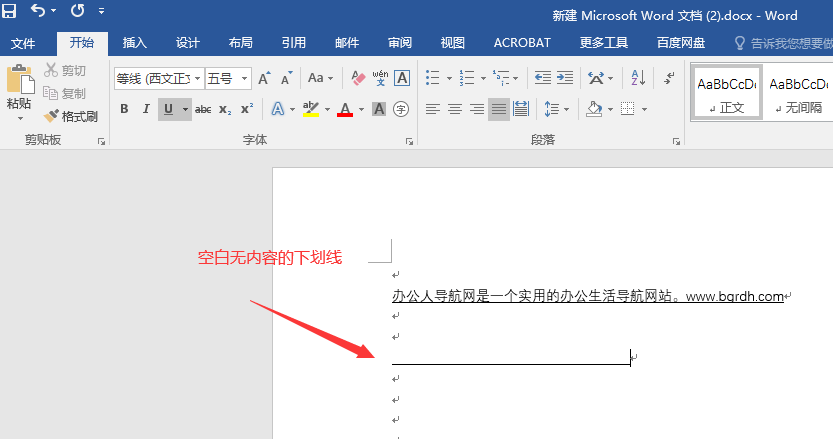Open the 百度网盘 tab

pyautogui.click(x=681, y=43)
